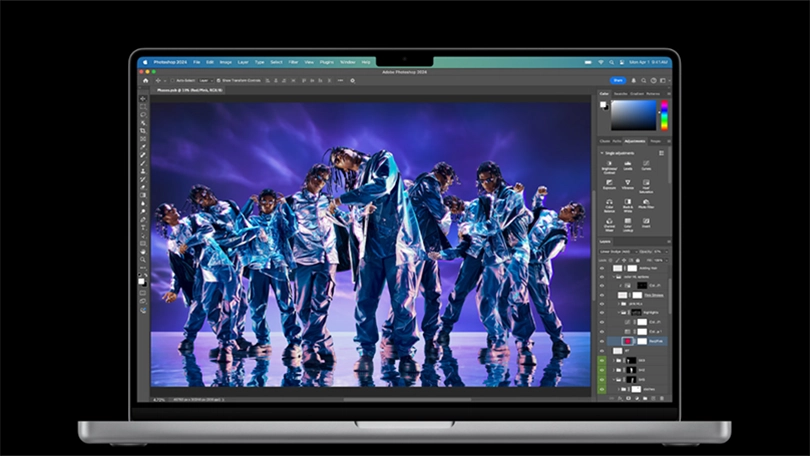Open the Auto-Select Layer dropdown

pyautogui.click(x=205, y=80)
